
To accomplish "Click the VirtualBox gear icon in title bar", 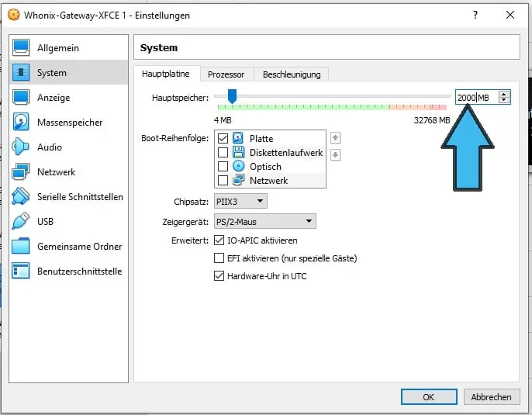I will [x=14, y=15].
